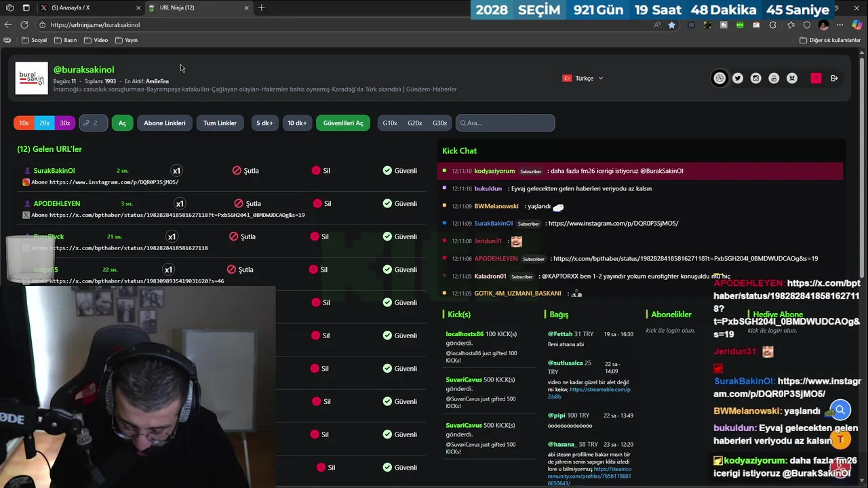Select the G20x option
Image resolution: width=868 pixels, height=488 pixels.
pos(415,123)
